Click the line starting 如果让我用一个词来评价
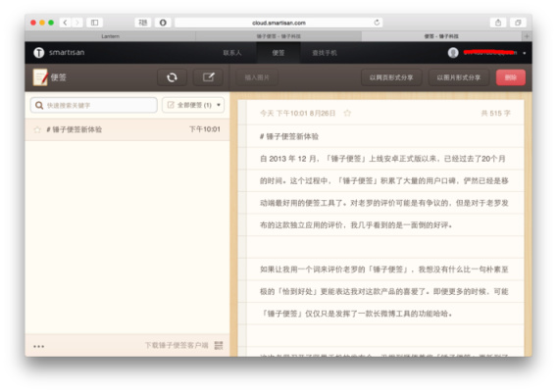Viewport: 557px width, 392px height. click(384, 269)
